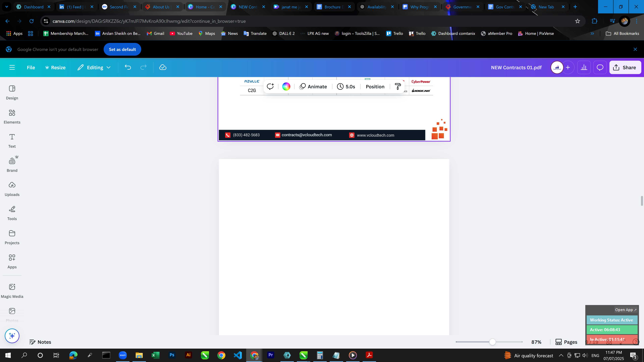Reload the current page

tap(32, 21)
